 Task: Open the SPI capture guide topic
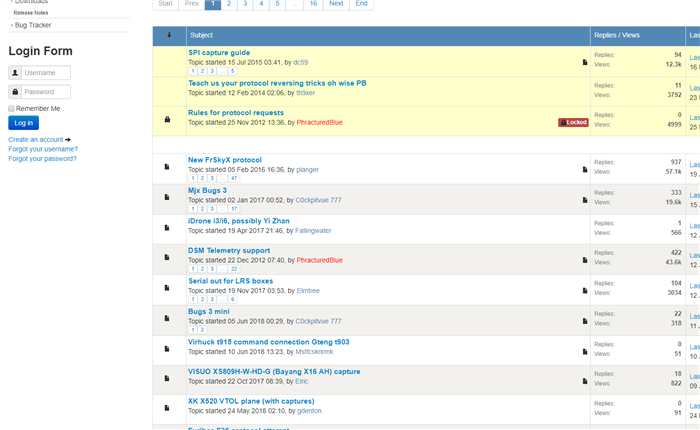click(x=219, y=53)
